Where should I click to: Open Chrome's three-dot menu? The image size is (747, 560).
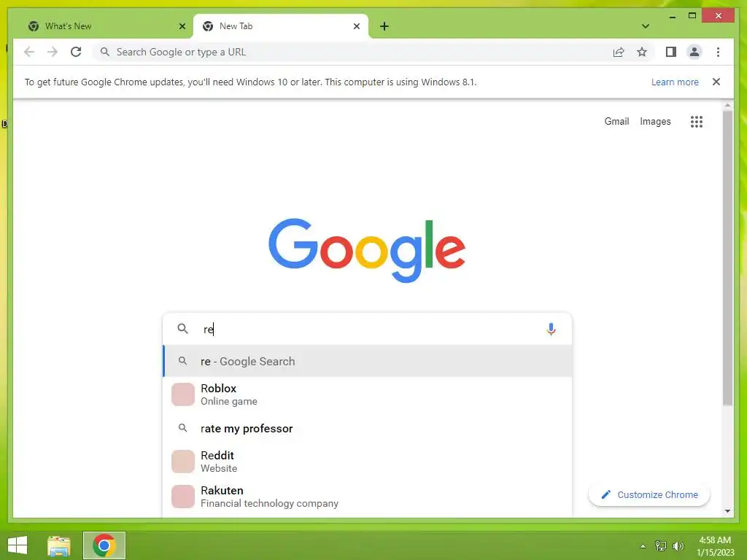[x=718, y=52]
